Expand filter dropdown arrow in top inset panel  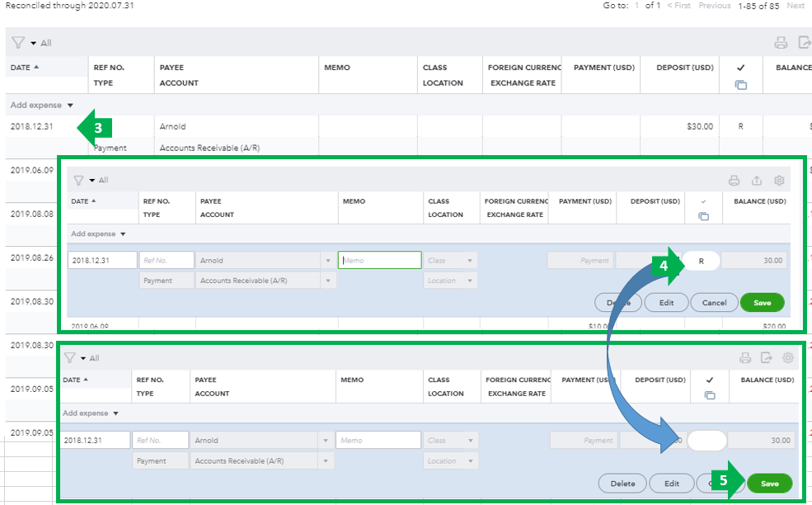pos(92,181)
